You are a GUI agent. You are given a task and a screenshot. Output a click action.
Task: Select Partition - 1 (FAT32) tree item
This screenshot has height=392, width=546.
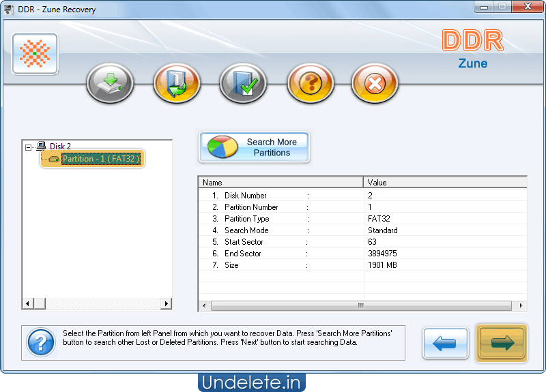tap(101, 159)
